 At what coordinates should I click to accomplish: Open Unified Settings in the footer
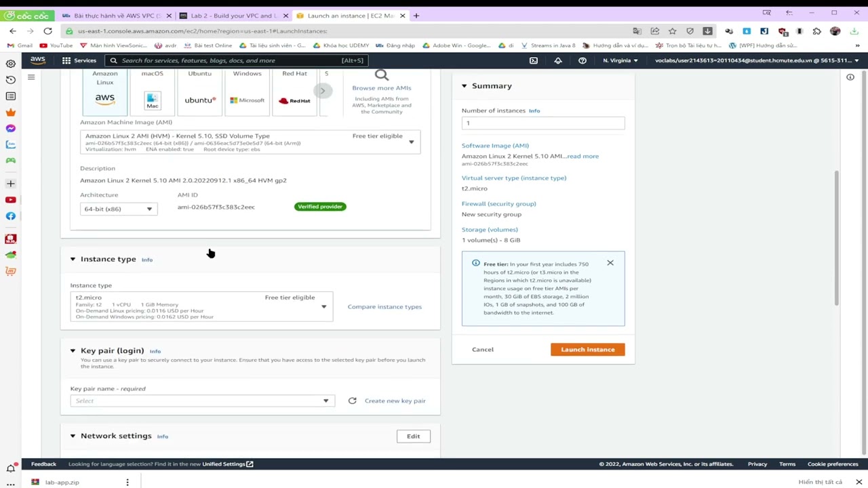click(227, 464)
